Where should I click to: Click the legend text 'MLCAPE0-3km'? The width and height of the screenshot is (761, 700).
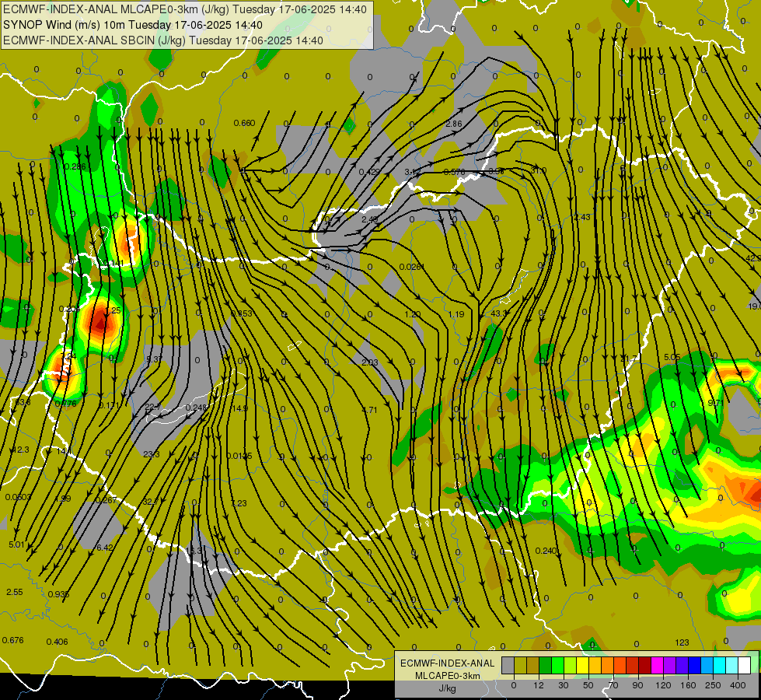447,676
